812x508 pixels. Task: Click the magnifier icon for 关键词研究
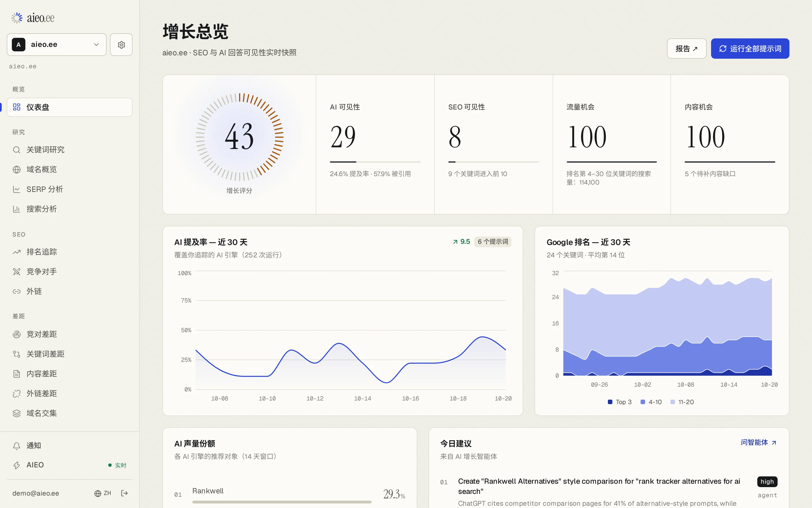16,150
